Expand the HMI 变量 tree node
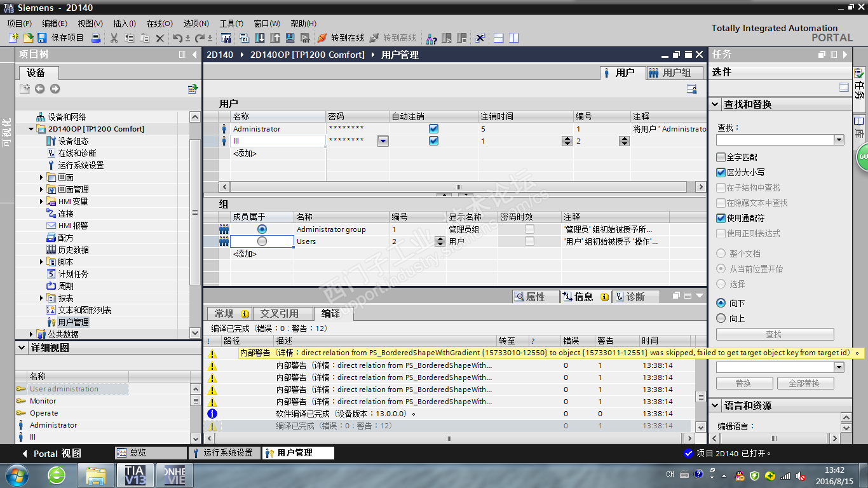The width and height of the screenshot is (868, 488). pyautogui.click(x=41, y=201)
